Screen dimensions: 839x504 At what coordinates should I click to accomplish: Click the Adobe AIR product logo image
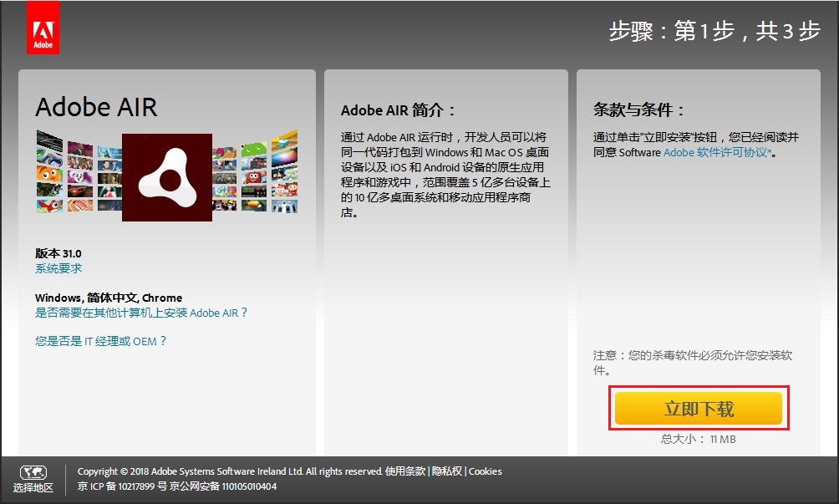click(167, 177)
